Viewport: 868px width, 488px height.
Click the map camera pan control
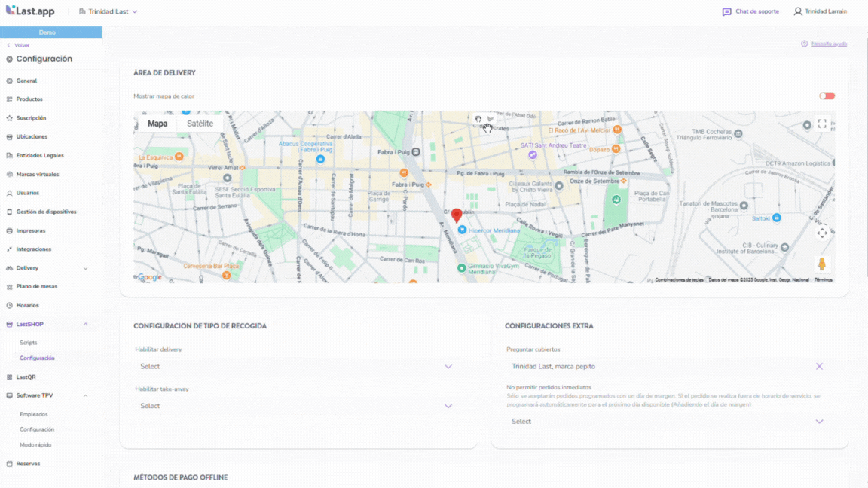(822, 233)
